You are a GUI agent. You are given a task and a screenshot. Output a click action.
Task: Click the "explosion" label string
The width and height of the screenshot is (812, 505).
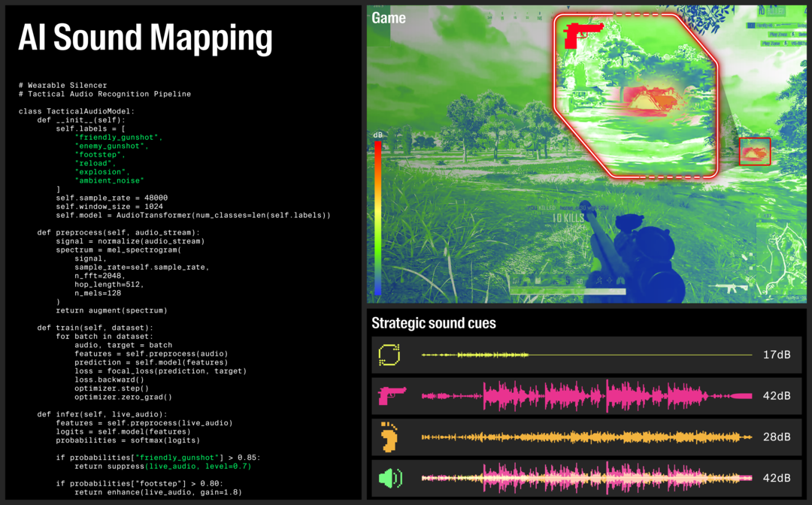pyautogui.click(x=102, y=172)
